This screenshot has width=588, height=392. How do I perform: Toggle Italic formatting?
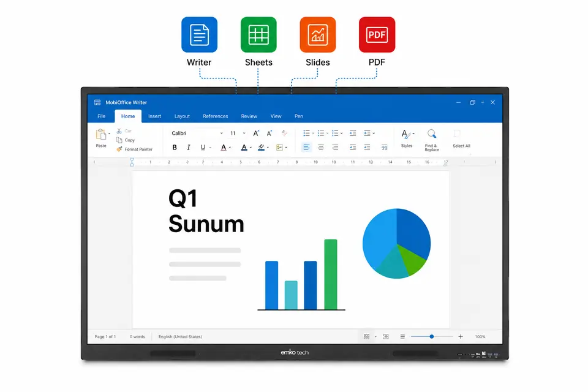(x=189, y=148)
